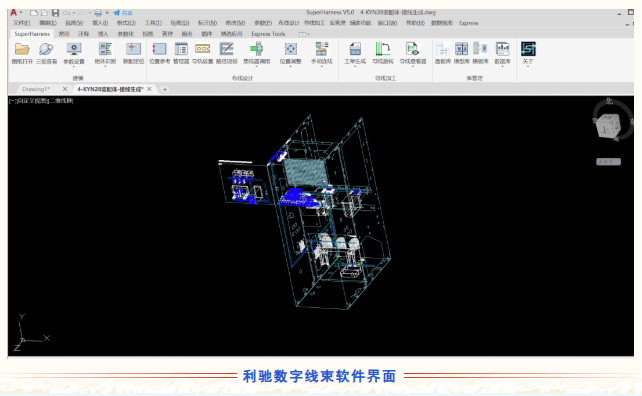Click the Undo arrow in quick access toolbar

pos(66,13)
